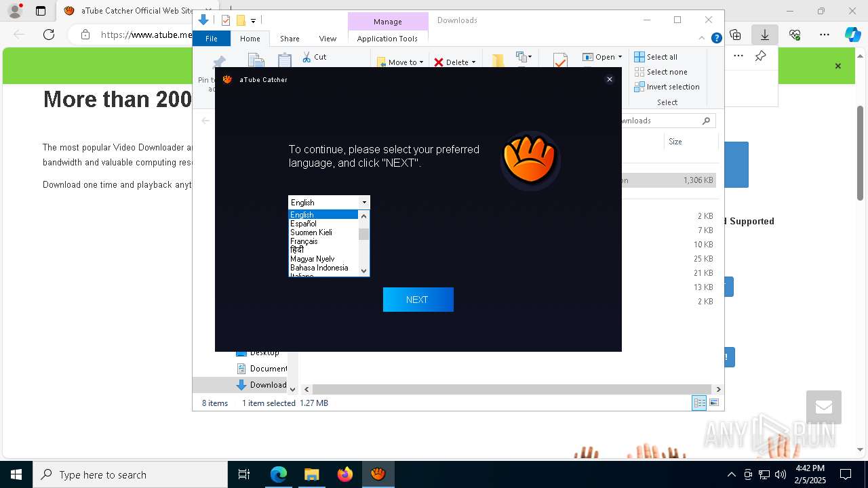Open the notification center icon
The height and width of the screenshot is (488, 868).
(x=846, y=474)
